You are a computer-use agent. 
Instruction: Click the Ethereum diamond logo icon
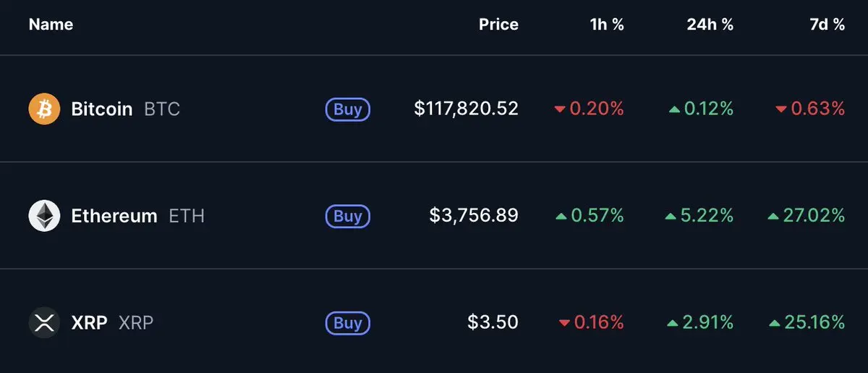point(44,216)
